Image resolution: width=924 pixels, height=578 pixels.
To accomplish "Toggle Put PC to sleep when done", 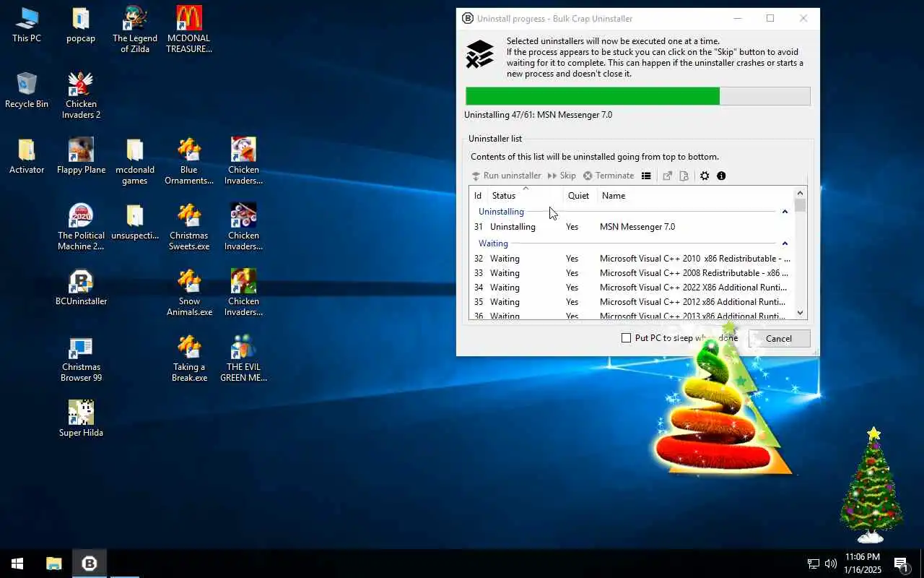I will (626, 338).
